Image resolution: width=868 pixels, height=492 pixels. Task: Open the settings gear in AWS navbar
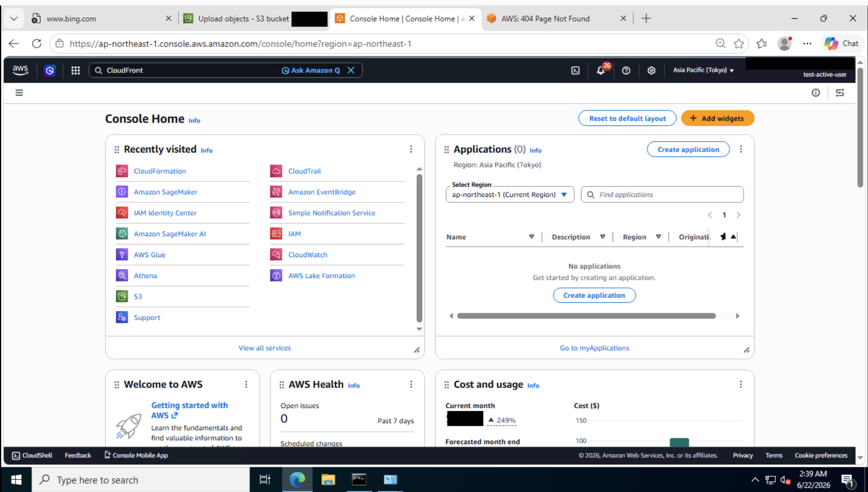pyautogui.click(x=651, y=70)
